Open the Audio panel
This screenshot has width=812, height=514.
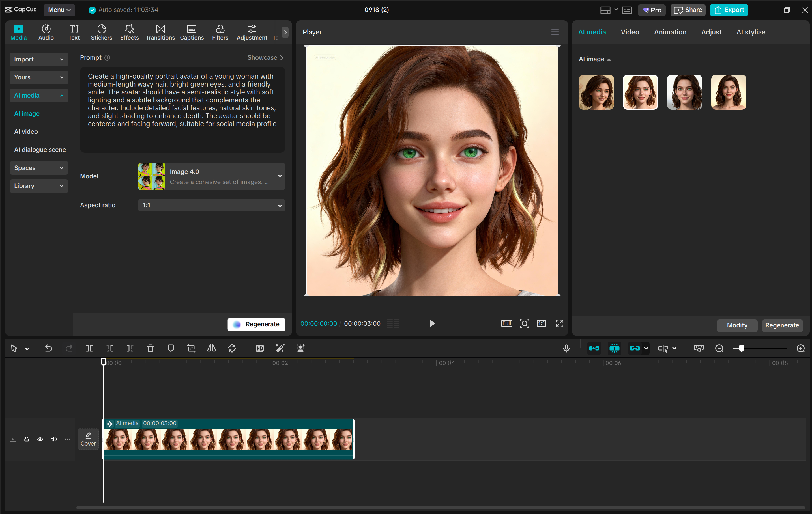pos(46,32)
